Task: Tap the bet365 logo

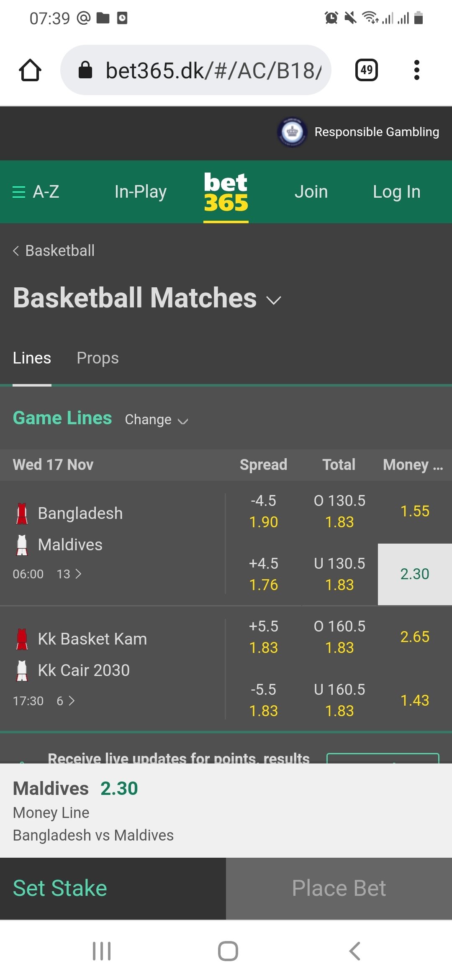Action: click(226, 192)
